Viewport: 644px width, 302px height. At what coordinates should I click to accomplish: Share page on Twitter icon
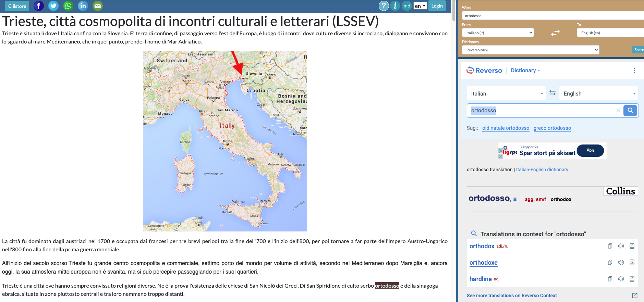click(53, 6)
